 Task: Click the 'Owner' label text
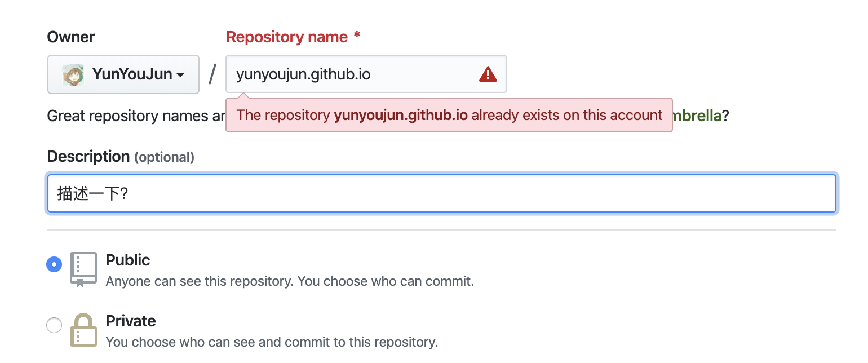pyautogui.click(x=71, y=37)
